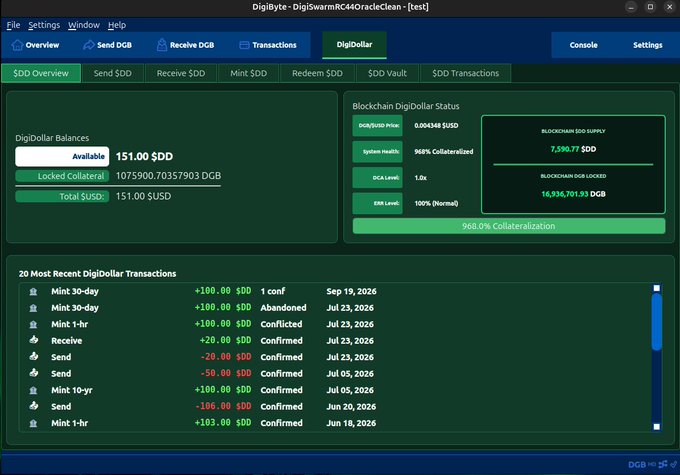Click the ERR Level label box
This screenshot has height=475, width=680.
(x=378, y=203)
